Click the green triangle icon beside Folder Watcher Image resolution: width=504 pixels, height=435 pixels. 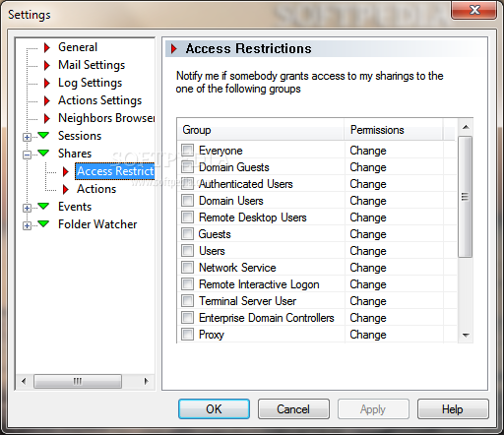coord(43,223)
